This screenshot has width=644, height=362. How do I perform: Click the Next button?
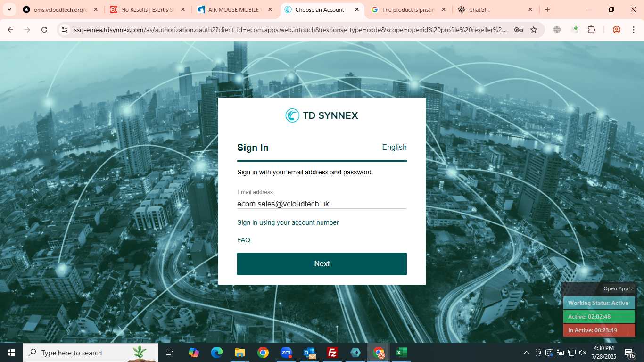pyautogui.click(x=322, y=264)
